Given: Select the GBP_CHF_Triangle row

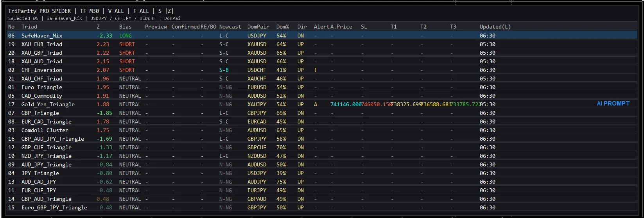Looking at the screenshot, I should coord(47,147).
